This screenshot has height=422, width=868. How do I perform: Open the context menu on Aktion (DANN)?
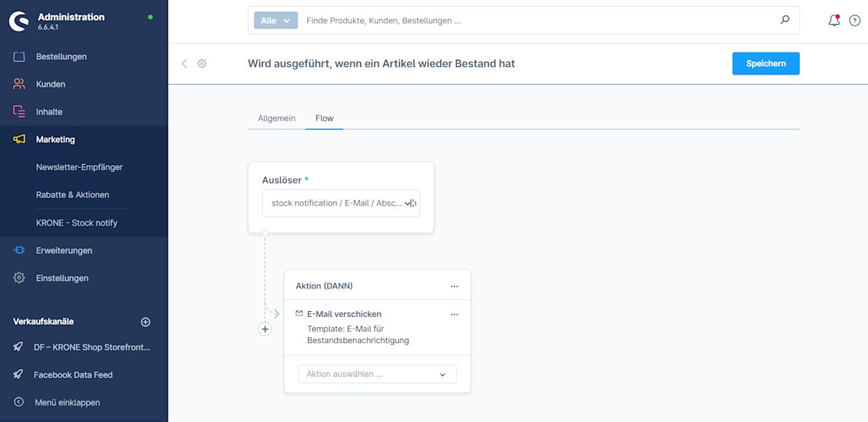coord(454,285)
